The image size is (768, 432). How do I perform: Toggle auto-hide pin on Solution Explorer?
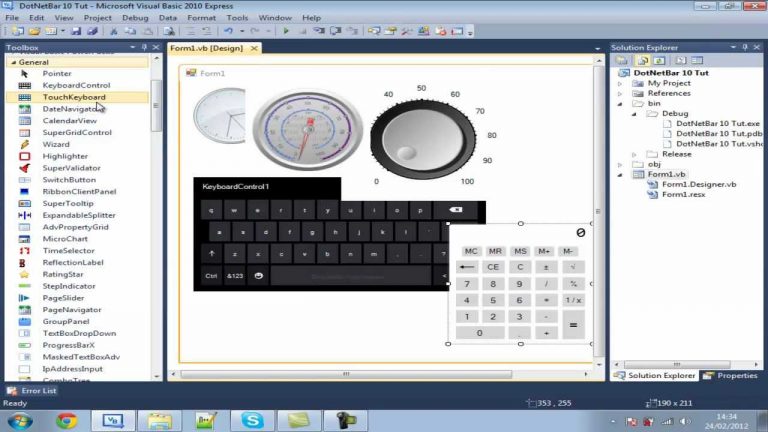pyautogui.click(x=744, y=47)
